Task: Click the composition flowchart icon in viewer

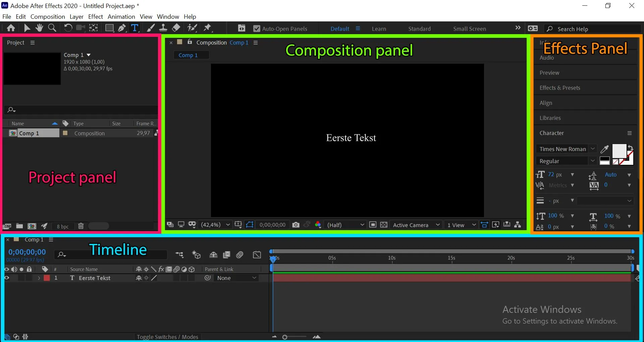Action: tap(518, 225)
